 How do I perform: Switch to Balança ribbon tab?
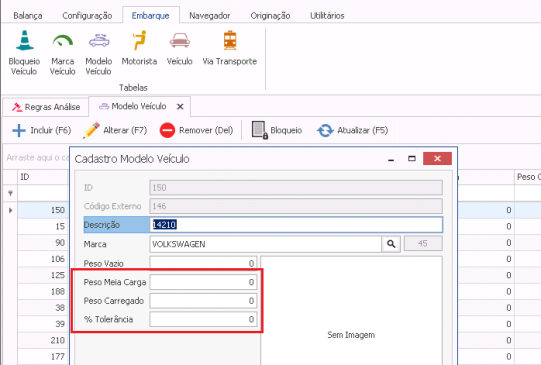pyautogui.click(x=28, y=16)
